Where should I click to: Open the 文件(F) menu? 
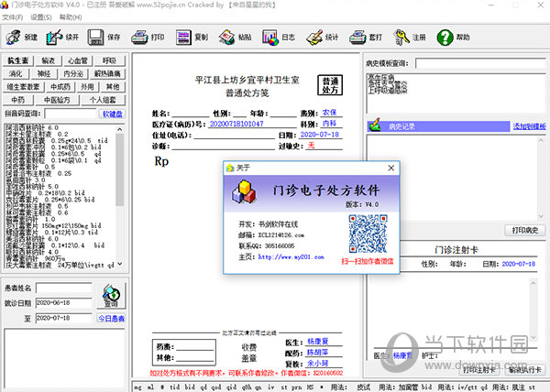(x=13, y=16)
